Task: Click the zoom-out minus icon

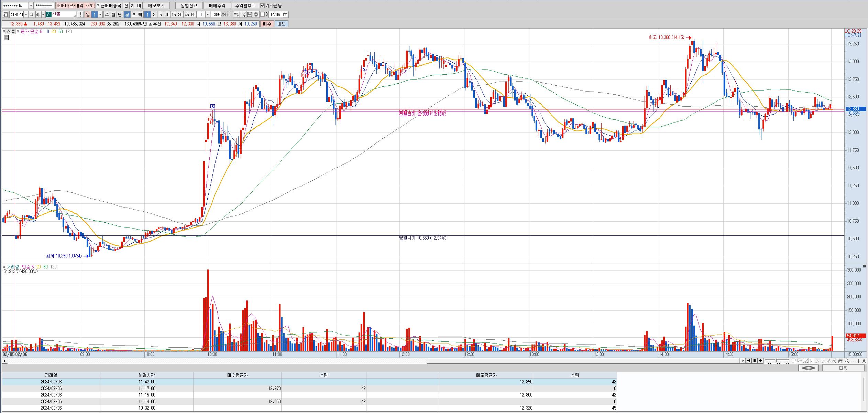Action: (853, 361)
